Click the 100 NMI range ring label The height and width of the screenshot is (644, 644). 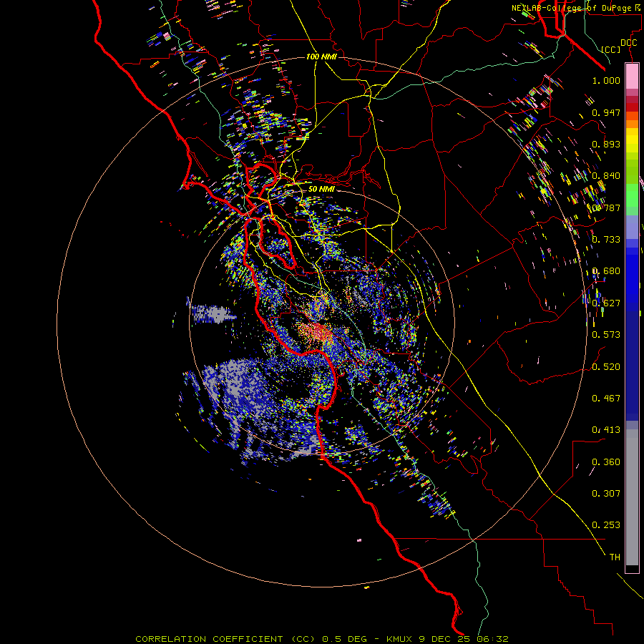(321, 57)
